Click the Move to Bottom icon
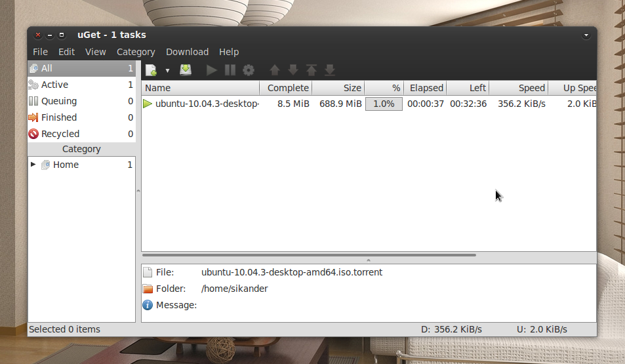625x364 pixels. pyautogui.click(x=330, y=70)
